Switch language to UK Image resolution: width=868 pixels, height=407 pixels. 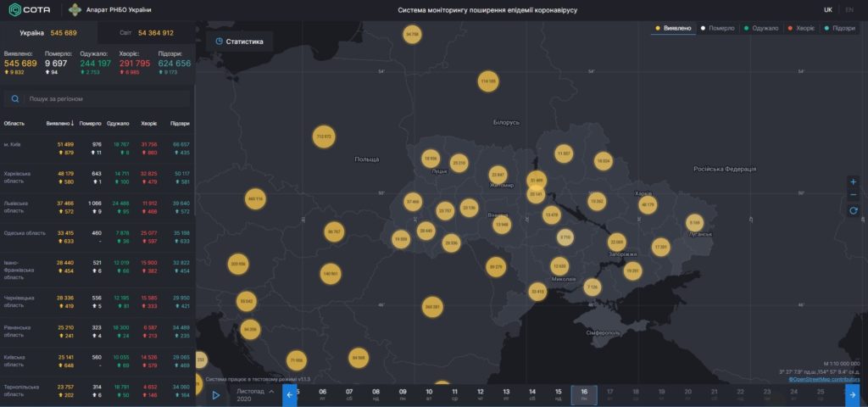pos(828,10)
